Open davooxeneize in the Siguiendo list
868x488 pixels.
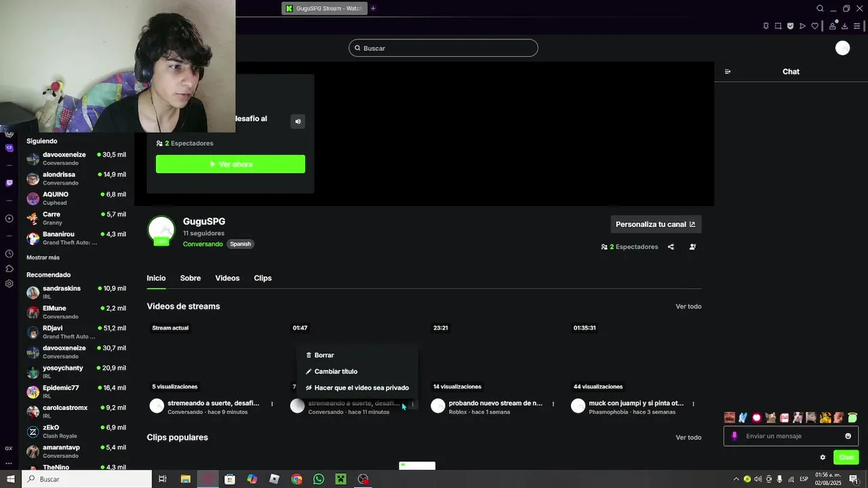tap(76, 158)
